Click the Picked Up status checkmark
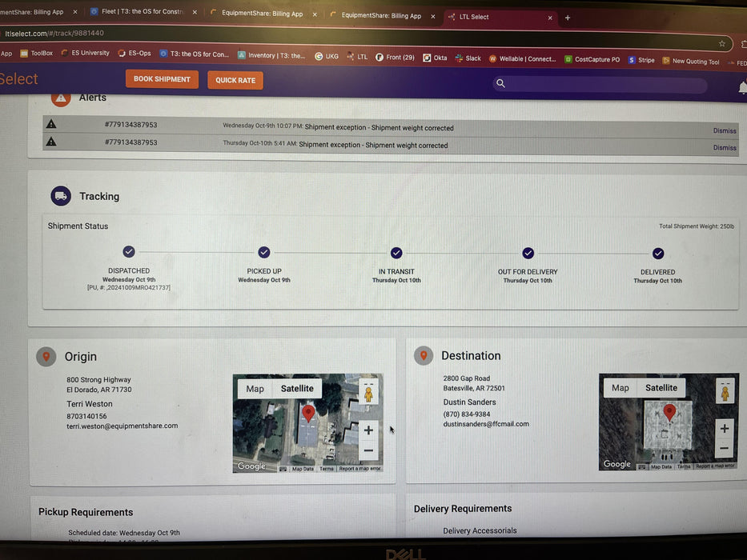 pyautogui.click(x=264, y=253)
